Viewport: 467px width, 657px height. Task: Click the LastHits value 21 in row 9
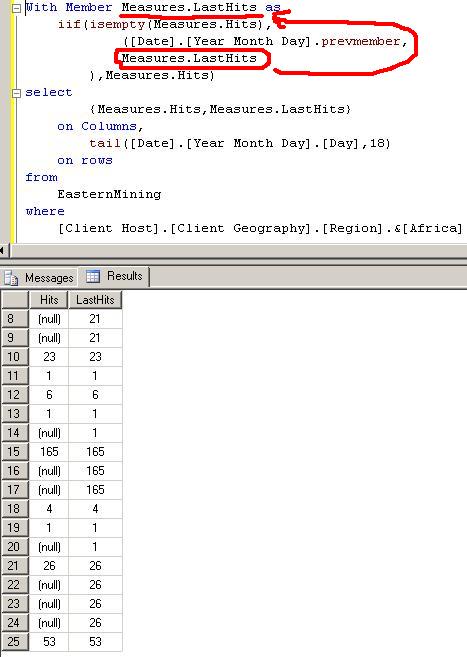95,338
